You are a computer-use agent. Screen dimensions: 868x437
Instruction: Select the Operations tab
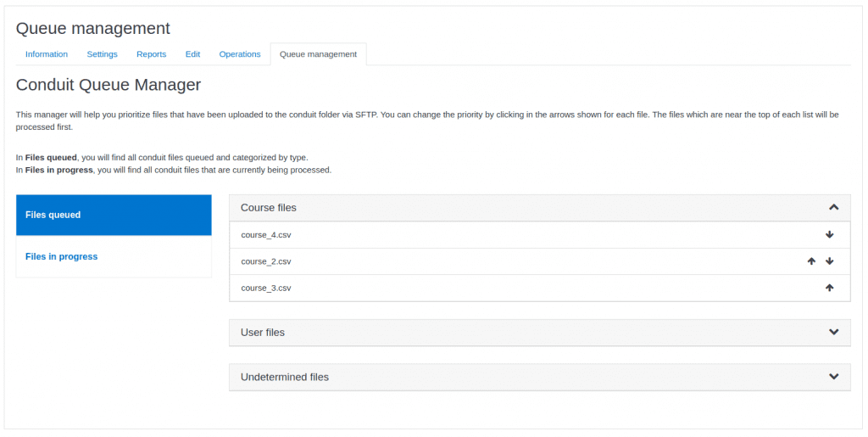[x=240, y=54]
